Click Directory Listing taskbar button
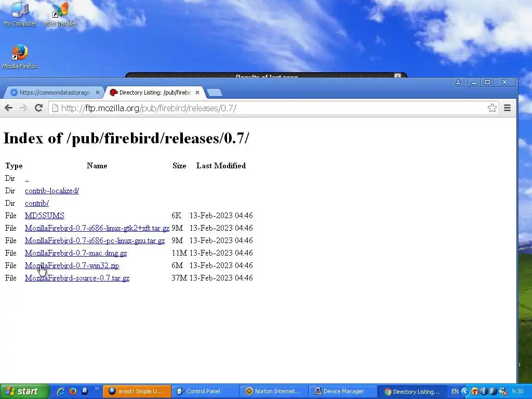 point(411,392)
